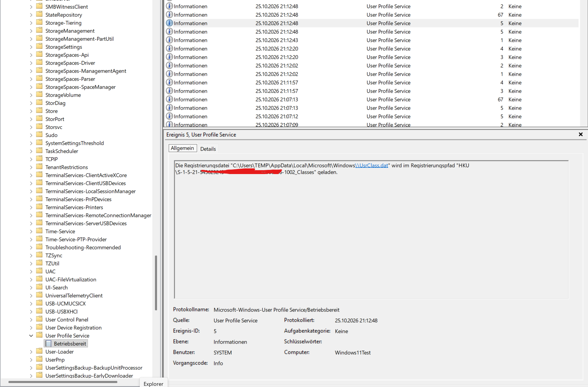Click the TaskScheduler folder icon
Screen dimensions: 588x387
click(x=39, y=151)
